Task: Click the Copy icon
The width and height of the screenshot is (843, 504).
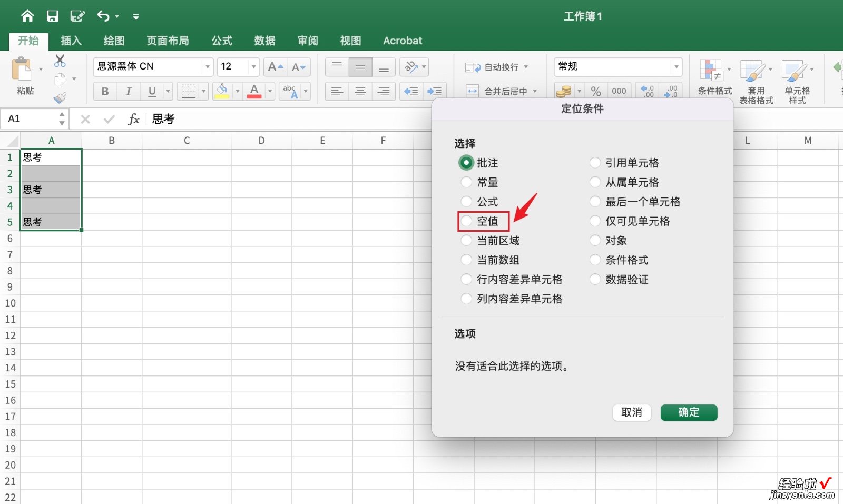Action: pyautogui.click(x=60, y=79)
